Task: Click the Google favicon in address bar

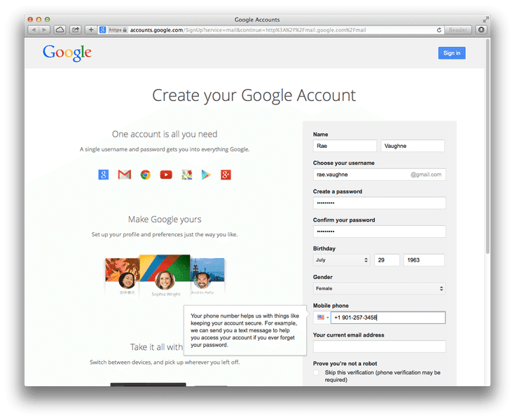Action: (102, 30)
